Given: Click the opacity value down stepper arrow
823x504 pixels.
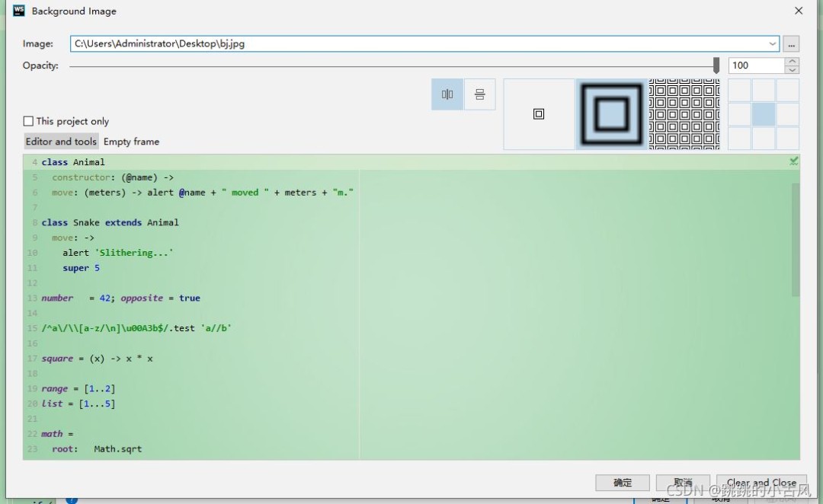Looking at the screenshot, I should [793, 69].
